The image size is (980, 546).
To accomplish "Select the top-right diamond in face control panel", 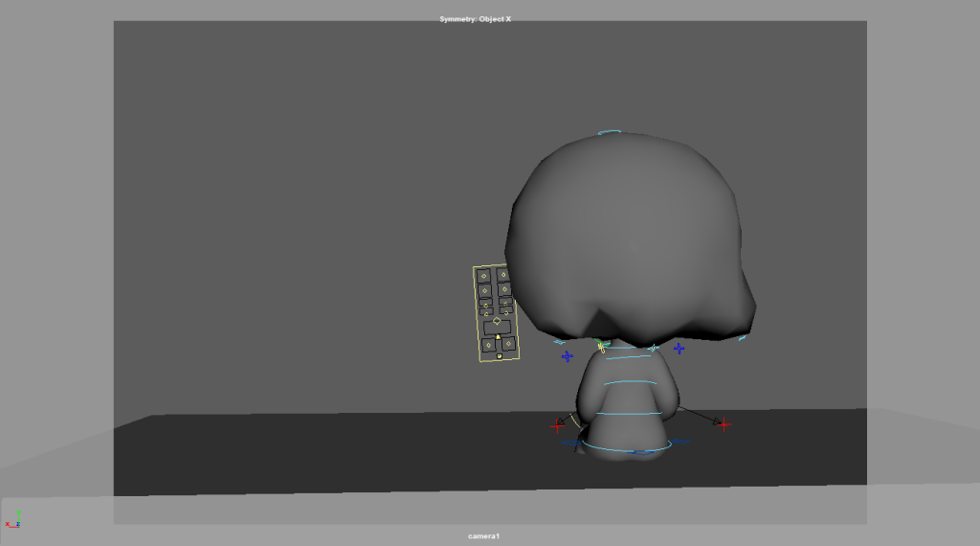I will (x=503, y=275).
